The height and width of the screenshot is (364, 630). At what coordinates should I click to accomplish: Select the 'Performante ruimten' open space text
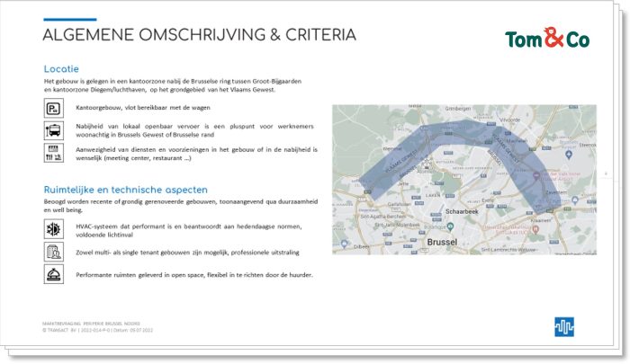pos(194,274)
